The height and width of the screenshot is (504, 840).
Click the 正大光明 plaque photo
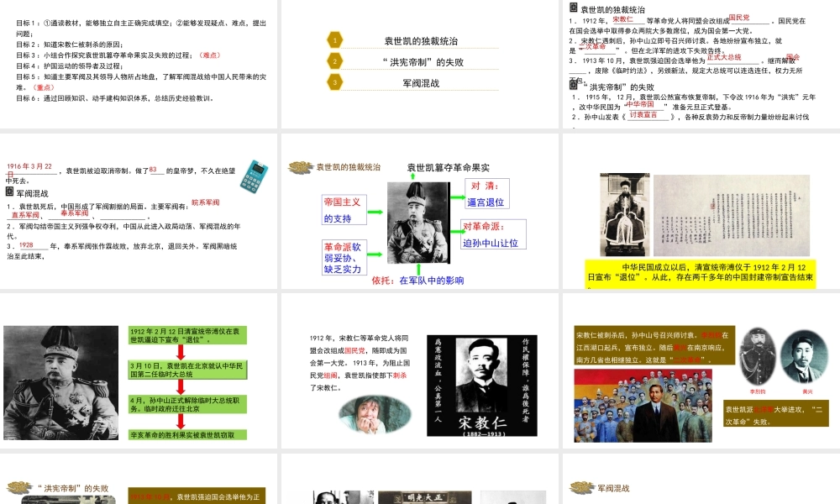pos(425,497)
